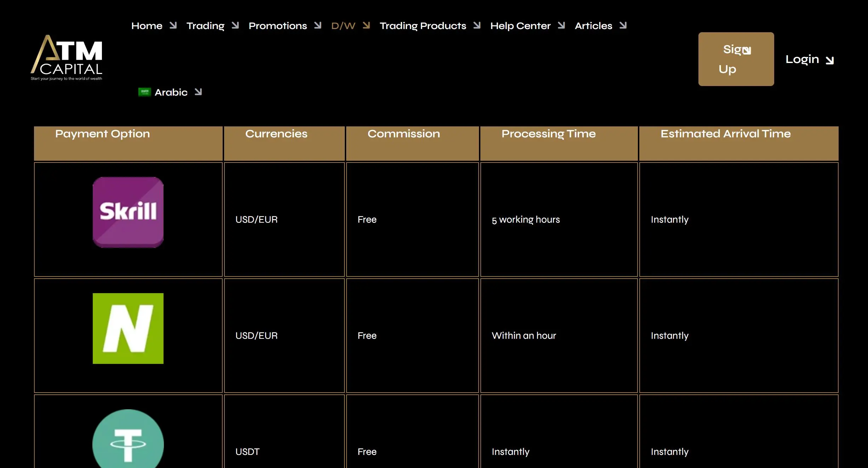Image resolution: width=868 pixels, height=468 pixels.
Task: Open the Promotions menu item
Action: 278,25
